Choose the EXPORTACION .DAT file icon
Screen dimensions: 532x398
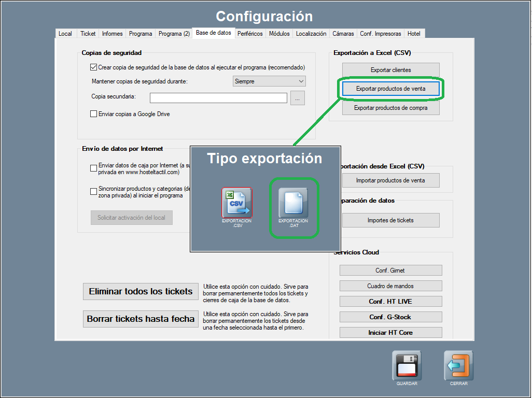pyautogui.click(x=293, y=203)
